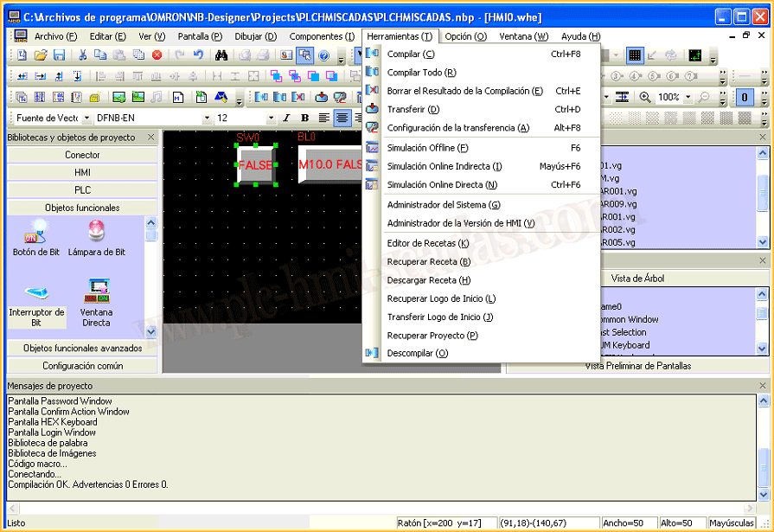The height and width of the screenshot is (532, 774).
Task: Expand the Objetos funcionales avanzados section
Action: click(x=83, y=348)
